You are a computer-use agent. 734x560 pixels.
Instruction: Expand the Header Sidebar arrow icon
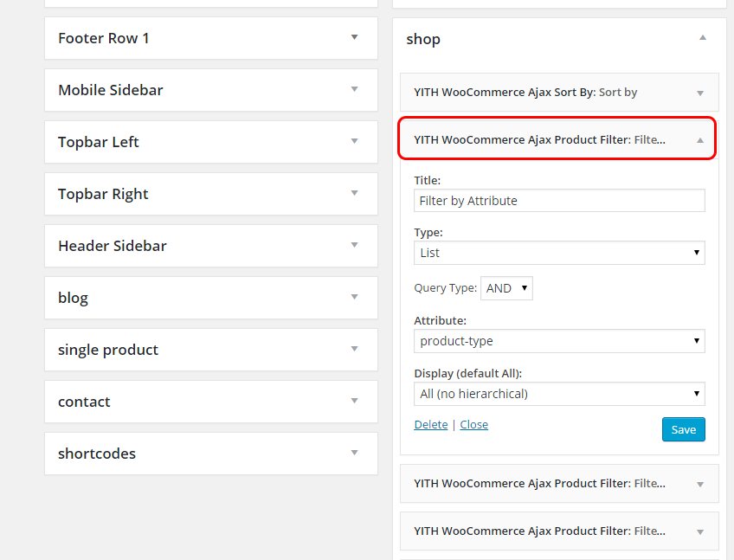pyautogui.click(x=354, y=245)
